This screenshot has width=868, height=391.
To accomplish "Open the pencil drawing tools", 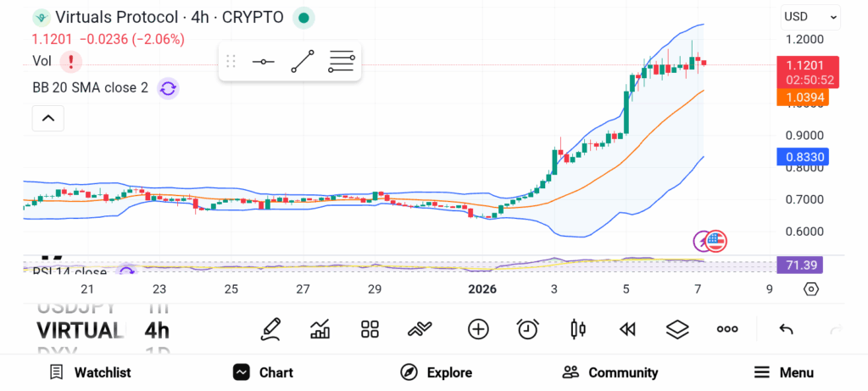I will pyautogui.click(x=271, y=329).
